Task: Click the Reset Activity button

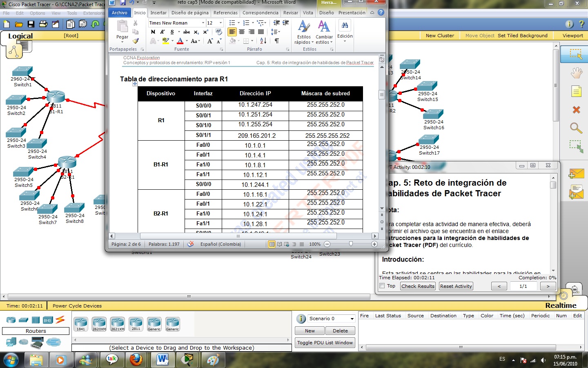Action: point(456,286)
